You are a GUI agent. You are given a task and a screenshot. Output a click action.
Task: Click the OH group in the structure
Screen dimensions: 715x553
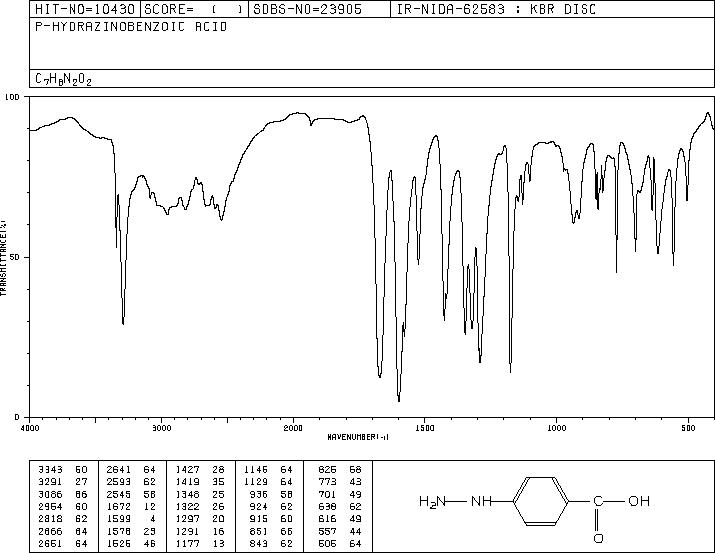click(639, 501)
